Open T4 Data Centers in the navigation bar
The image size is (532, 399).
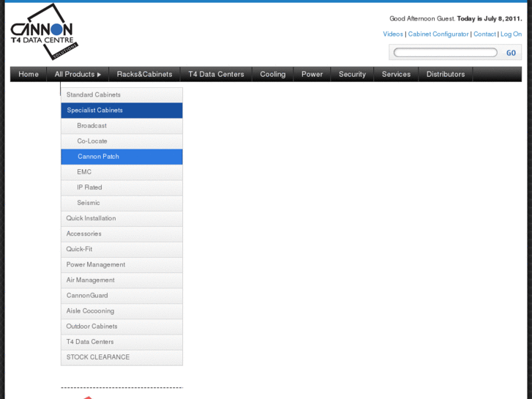pos(216,74)
